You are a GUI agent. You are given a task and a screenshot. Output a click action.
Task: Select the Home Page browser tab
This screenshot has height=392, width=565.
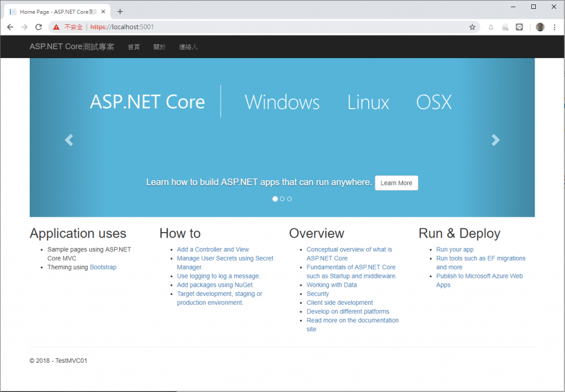click(57, 12)
